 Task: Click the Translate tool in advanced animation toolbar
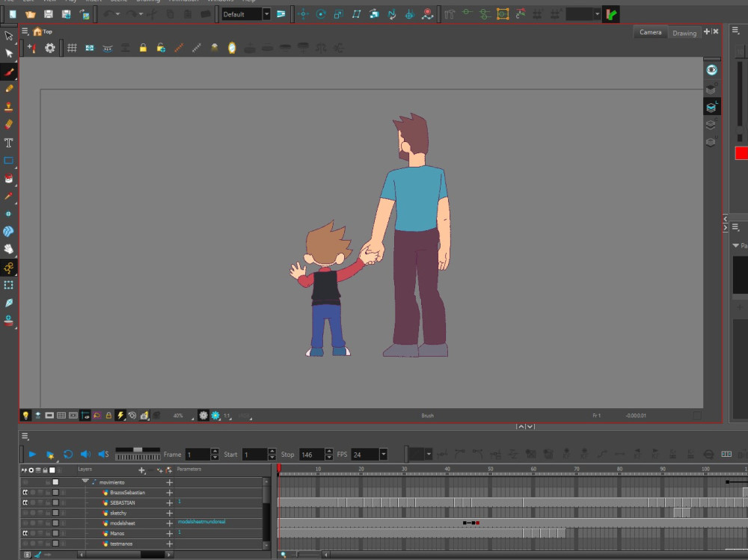click(x=303, y=14)
